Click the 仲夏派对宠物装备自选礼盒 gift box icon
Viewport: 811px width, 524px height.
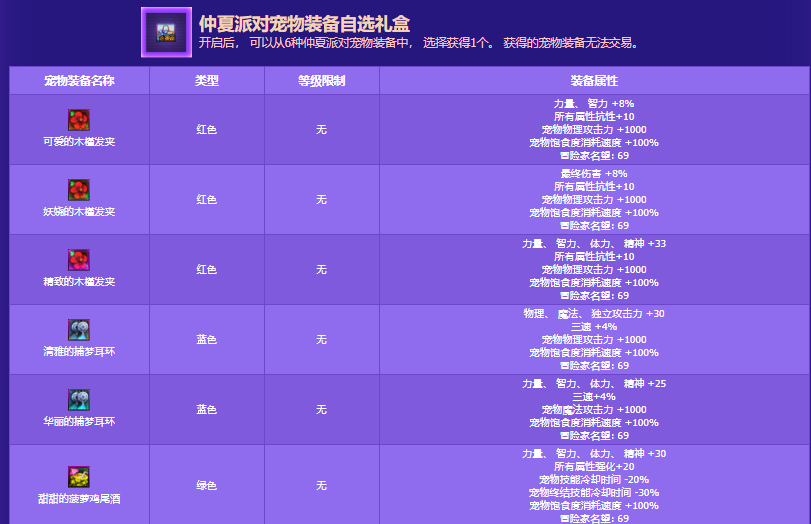(x=165, y=32)
